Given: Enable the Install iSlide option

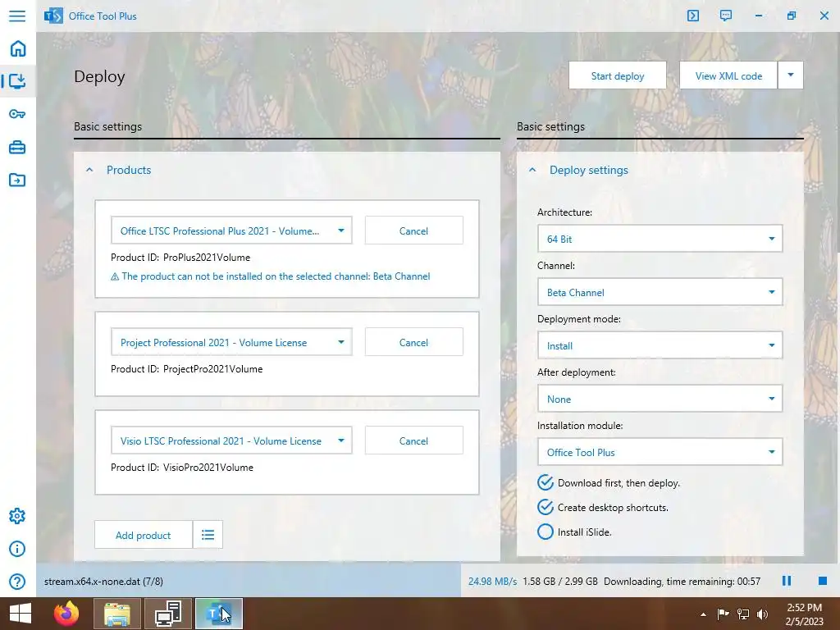Looking at the screenshot, I should [x=574, y=532].
